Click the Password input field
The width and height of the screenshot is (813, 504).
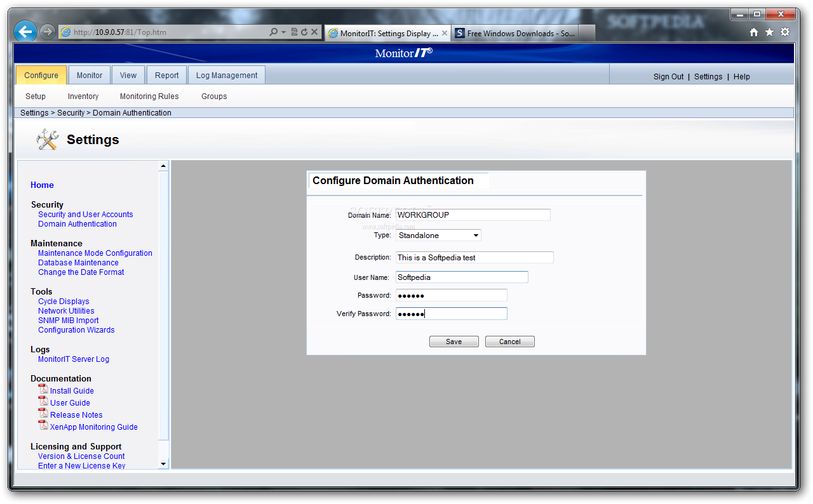click(x=452, y=295)
